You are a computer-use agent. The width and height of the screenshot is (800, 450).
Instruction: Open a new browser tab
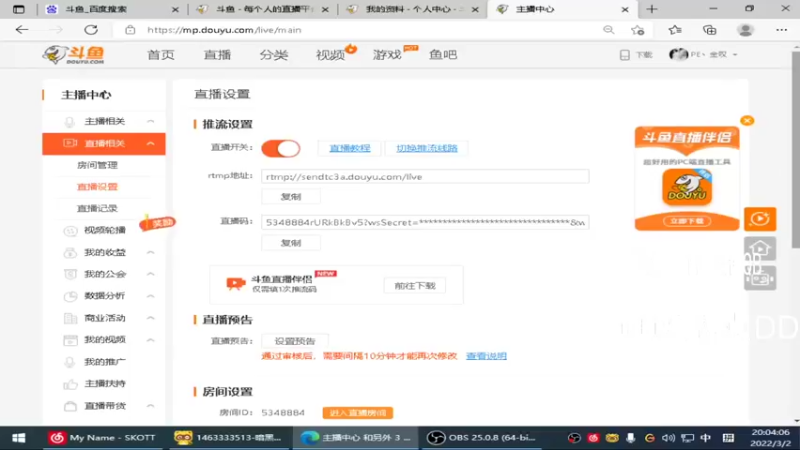pyautogui.click(x=652, y=9)
